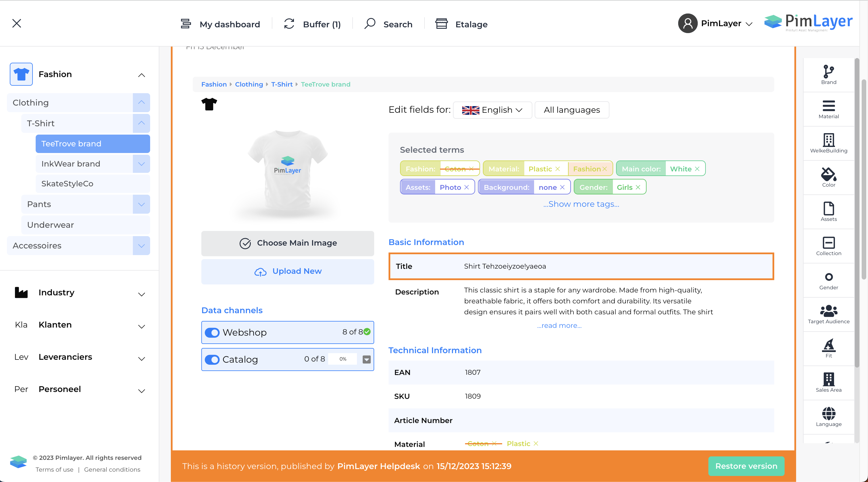The height and width of the screenshot is (482, 868).
Task: Click the Fit icon in sidebar
Action: 828,348
